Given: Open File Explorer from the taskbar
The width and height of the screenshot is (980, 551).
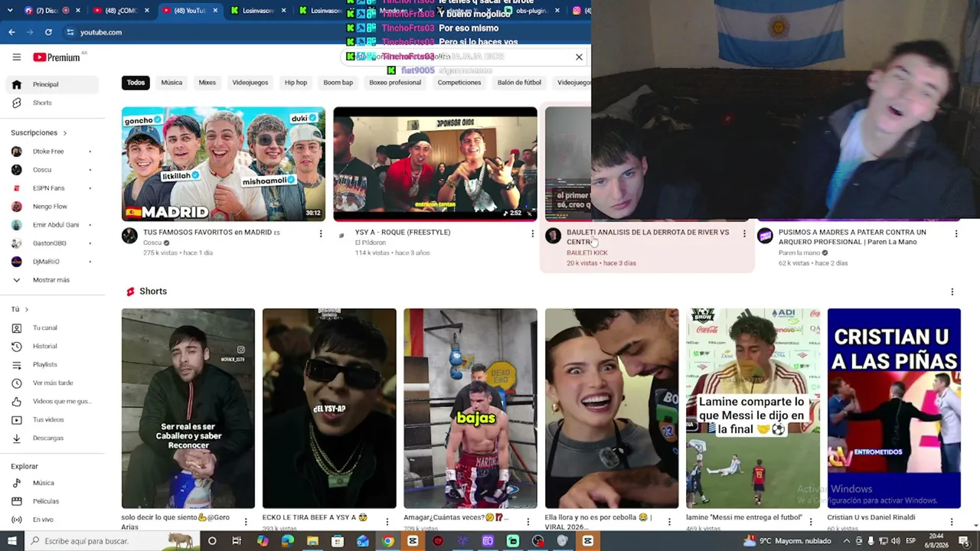Looking at the screenshot, I should coord(312,541).
